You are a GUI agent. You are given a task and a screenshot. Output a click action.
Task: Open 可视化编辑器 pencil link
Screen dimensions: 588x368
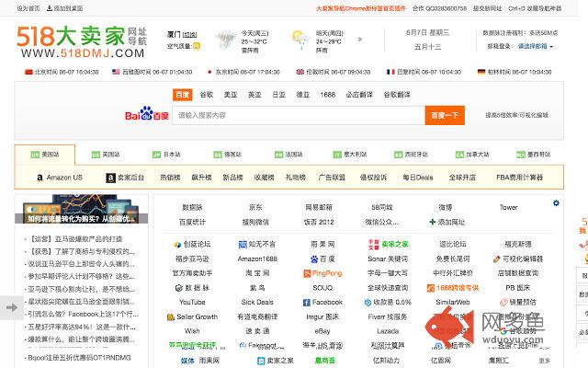point(518,259)
